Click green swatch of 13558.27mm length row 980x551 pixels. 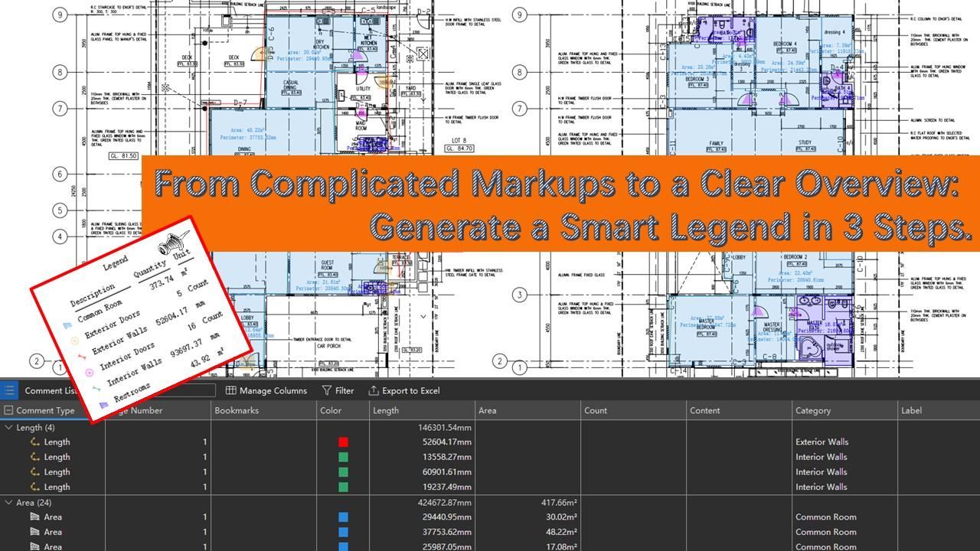tap(343, 457)
